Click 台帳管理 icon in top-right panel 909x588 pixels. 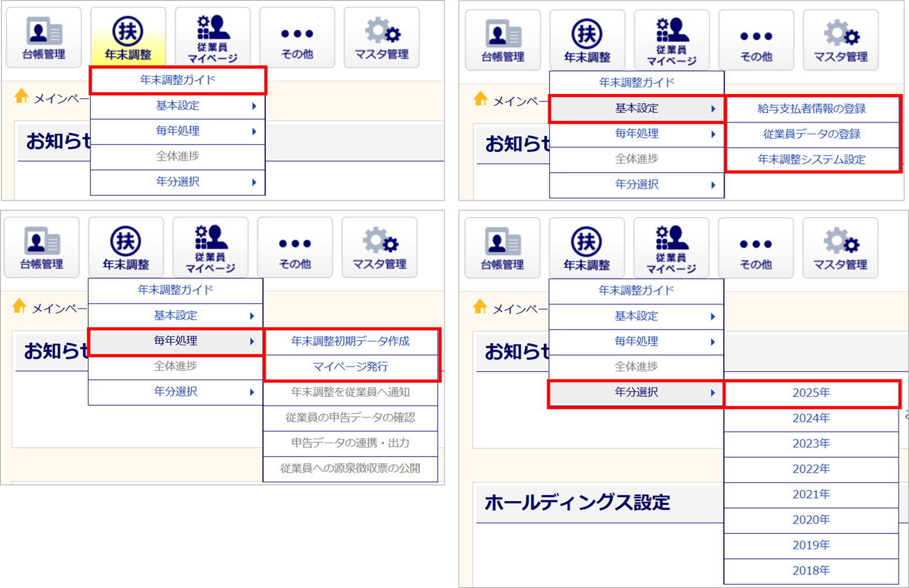pyautogui.click(x=503, y=40)
